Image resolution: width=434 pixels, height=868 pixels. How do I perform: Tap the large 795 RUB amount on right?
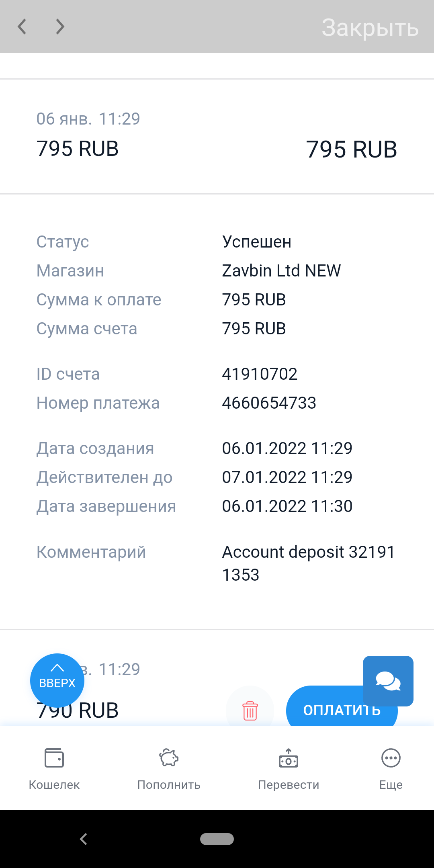pos(351,149)
